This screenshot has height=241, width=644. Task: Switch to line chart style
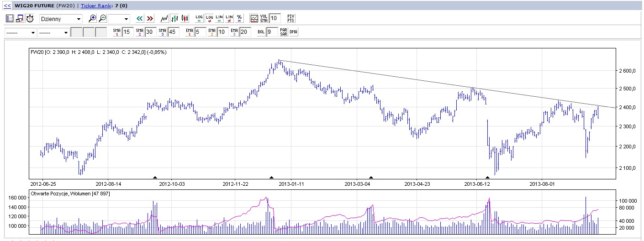pyautogui.click(x=164, y=19)
